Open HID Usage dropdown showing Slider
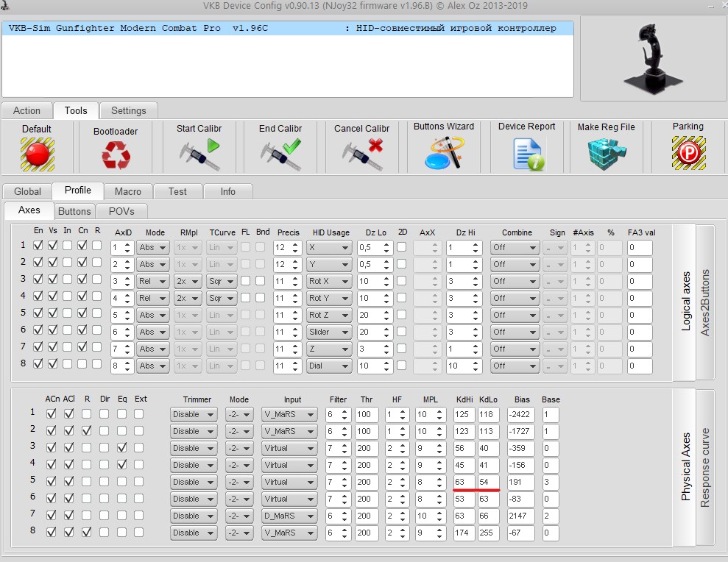Screen dimensions: 728x562 [328, 332]
